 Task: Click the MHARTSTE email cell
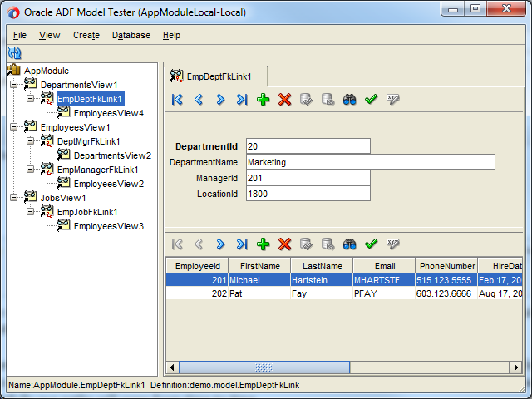point(384,280)
